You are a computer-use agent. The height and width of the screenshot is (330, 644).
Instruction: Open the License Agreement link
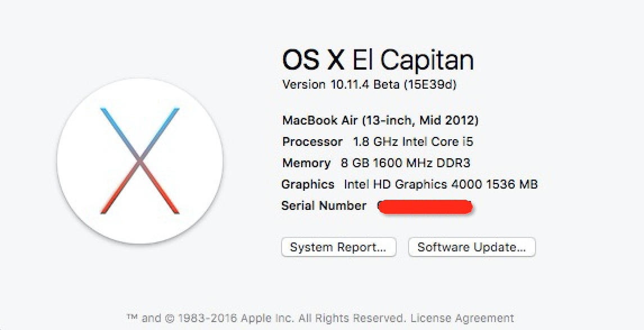pyautogui.click(x=462, y=318)
